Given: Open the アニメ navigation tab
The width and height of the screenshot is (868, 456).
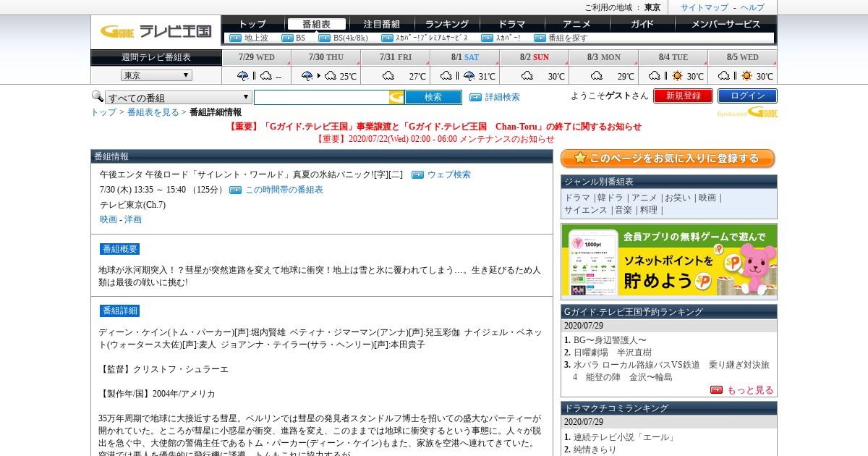Looking at the screenshot, I should point(577,24).
